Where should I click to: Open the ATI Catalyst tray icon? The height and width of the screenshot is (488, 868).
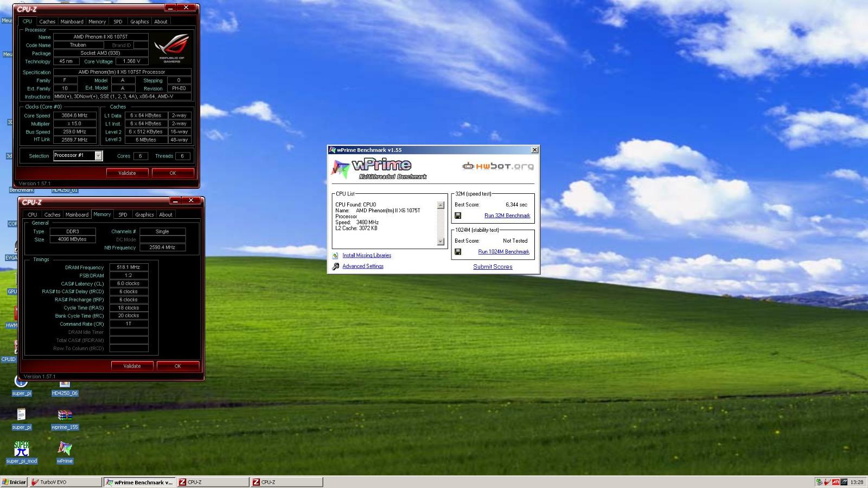tap(836, 482)
